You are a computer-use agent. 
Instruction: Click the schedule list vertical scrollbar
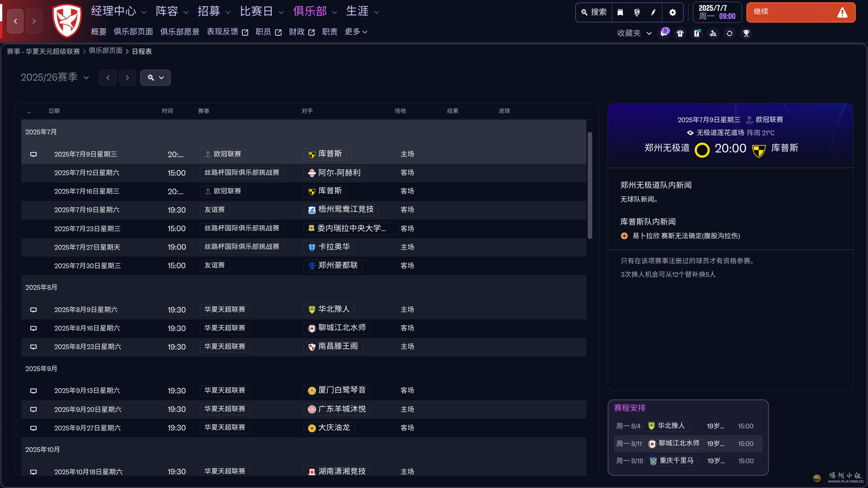(x=590, y=185)
